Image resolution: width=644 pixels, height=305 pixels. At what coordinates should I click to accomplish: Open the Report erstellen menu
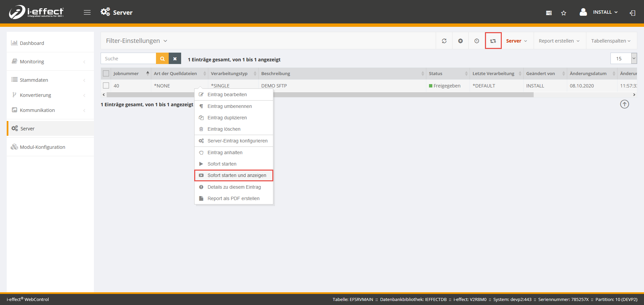tap(559, 41)
